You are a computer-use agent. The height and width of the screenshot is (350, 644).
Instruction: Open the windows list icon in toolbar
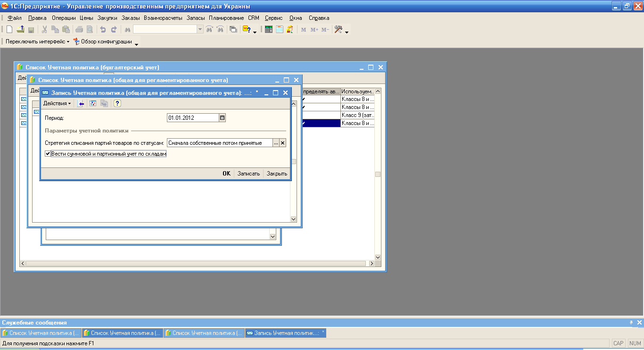click(x=233, y=29)
